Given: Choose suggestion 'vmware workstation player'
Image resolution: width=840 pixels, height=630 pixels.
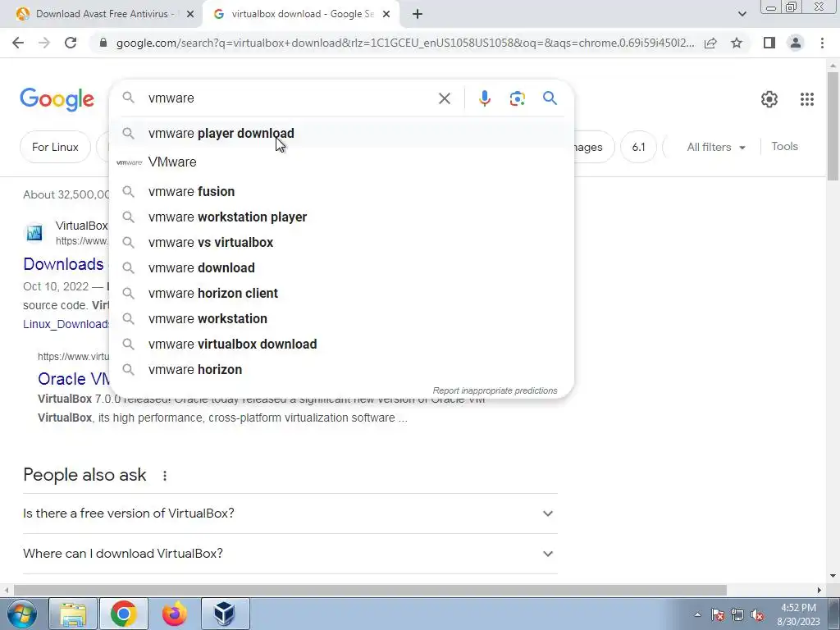Looking at the screenshot, I should pyautogui.click(x=341, y=217).
